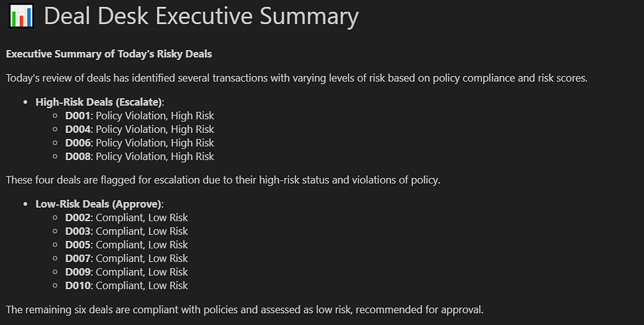This screenshot has width=644, height=325.
Task: Click the Deal Desk Executive Summary heading
Action: click(201, 16)
